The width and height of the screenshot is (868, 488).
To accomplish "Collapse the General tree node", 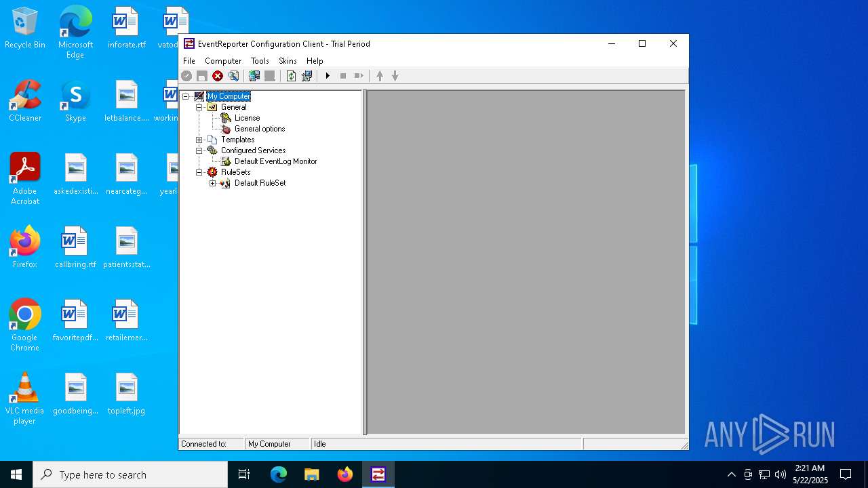I will [199, 107].
